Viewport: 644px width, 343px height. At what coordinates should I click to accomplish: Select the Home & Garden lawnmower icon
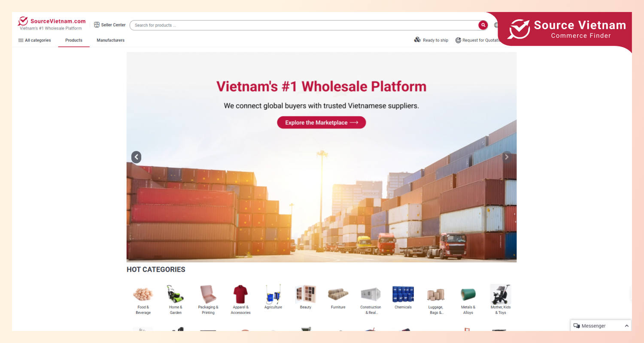tap(176, 294)
